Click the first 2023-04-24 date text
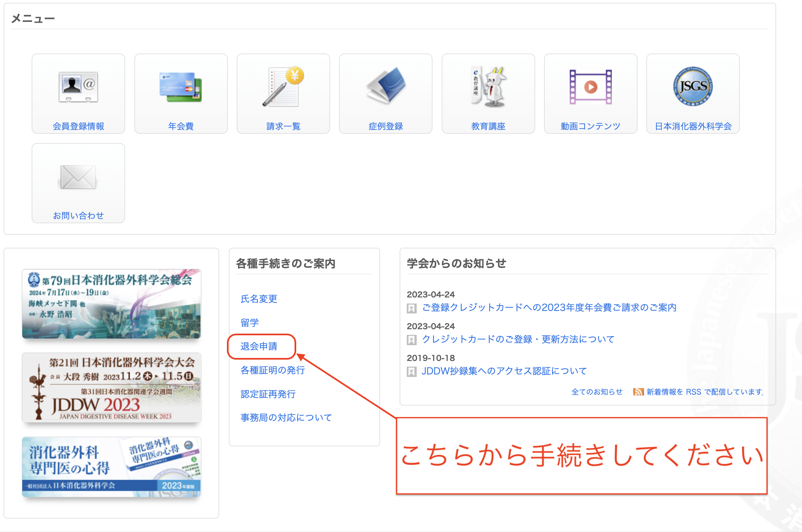Image resolution: width=802 pixels, height=532 pixels. pyautogui.click(x=430, y=294)
